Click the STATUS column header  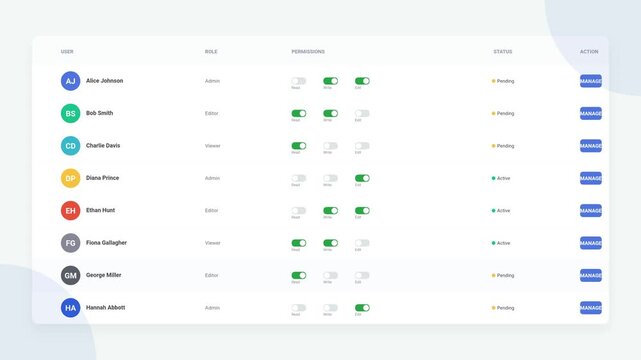point(502,51)
